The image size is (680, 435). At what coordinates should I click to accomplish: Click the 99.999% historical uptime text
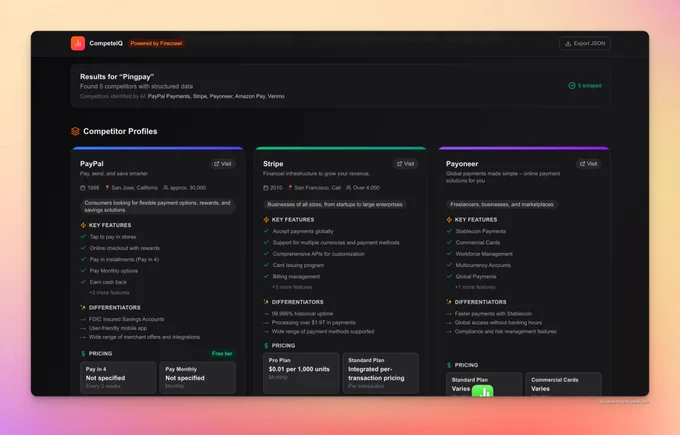click(302, 314)
